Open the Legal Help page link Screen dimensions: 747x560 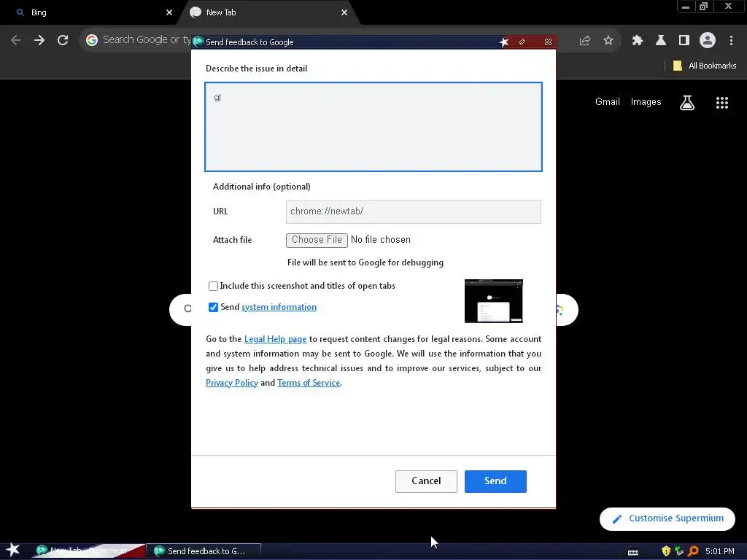point(275,339)
